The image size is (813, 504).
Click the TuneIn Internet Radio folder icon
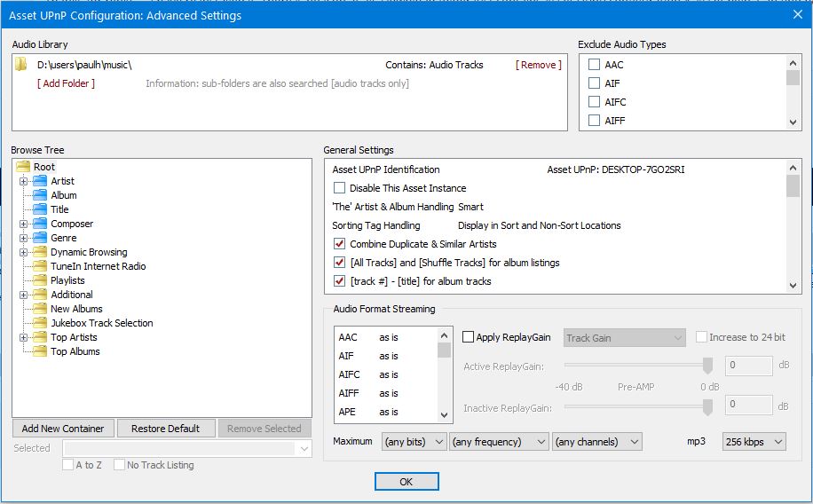point(39,266)
